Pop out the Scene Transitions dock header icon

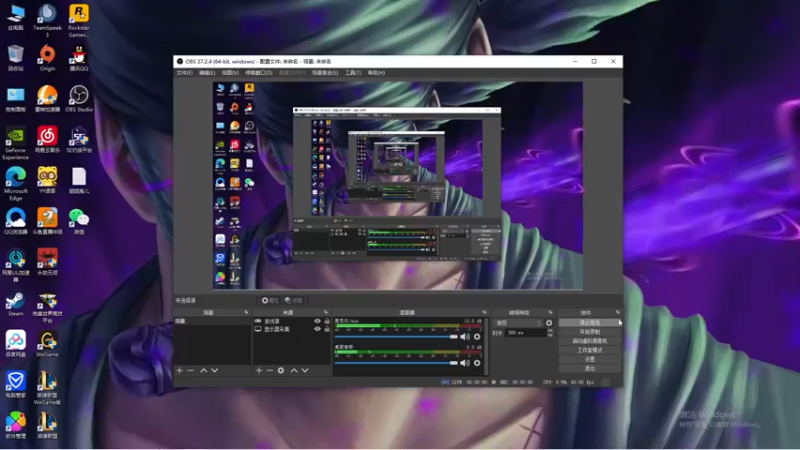pos(551,312)
